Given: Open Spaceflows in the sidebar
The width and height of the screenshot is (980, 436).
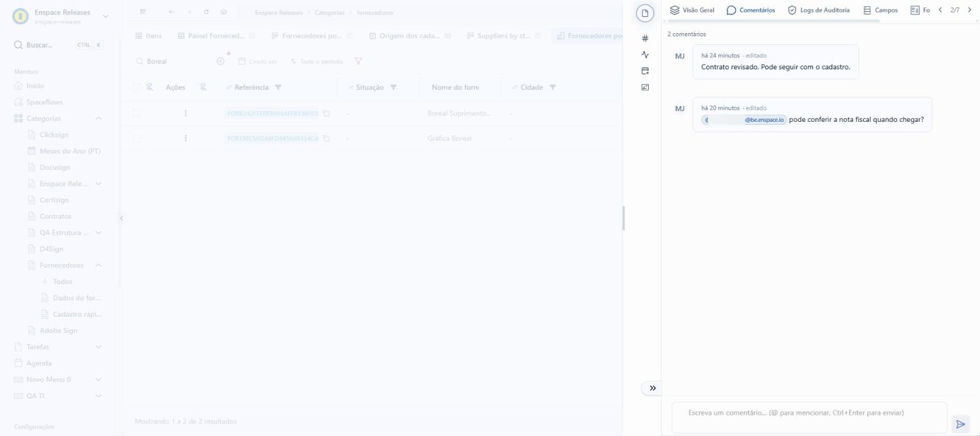Looking at the screenshot, I should coord(44,102).
